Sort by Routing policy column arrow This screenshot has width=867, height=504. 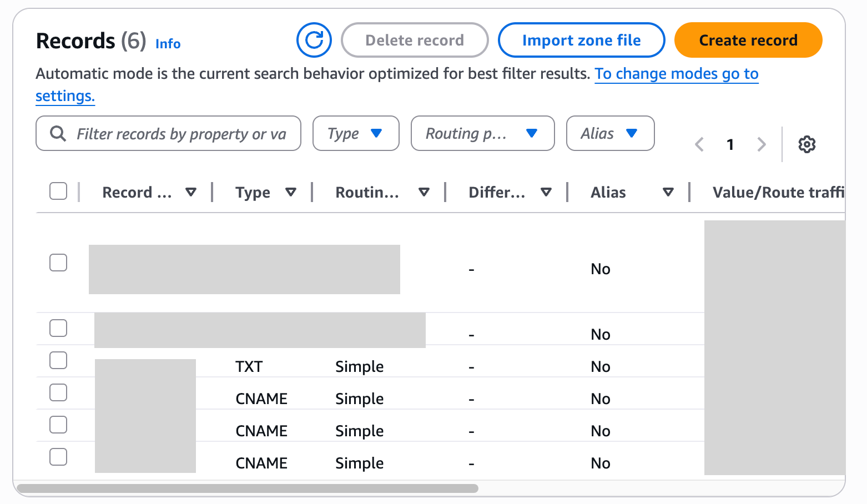click(x=424, y=192)
